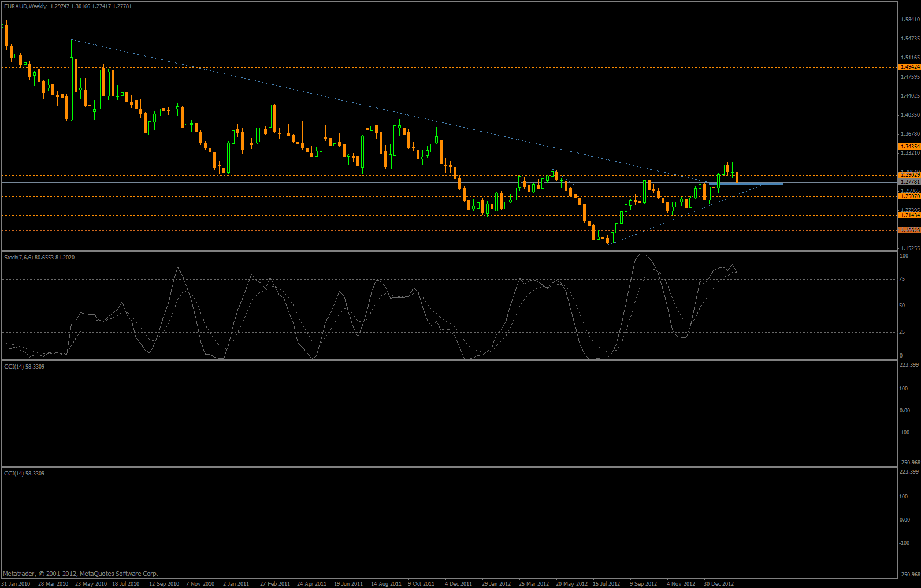Click the Stochastic 50 level axis value
This screenshot has width=921, height=588.
pos(902,306)
